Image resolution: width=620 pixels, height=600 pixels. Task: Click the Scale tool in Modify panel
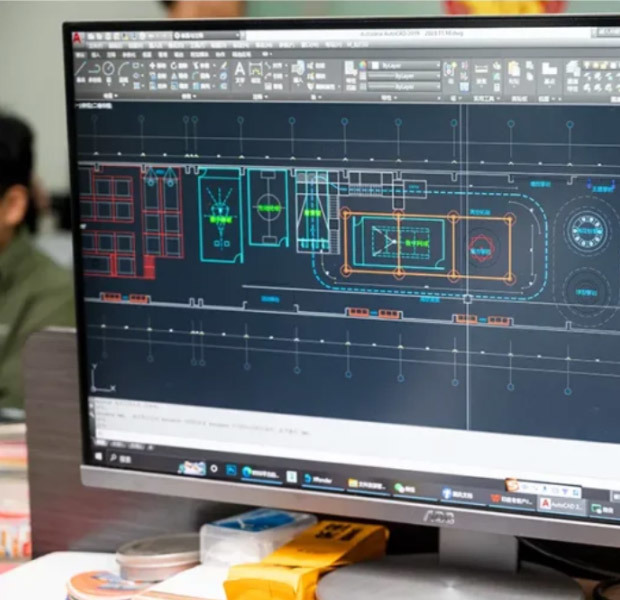[179, 85]
